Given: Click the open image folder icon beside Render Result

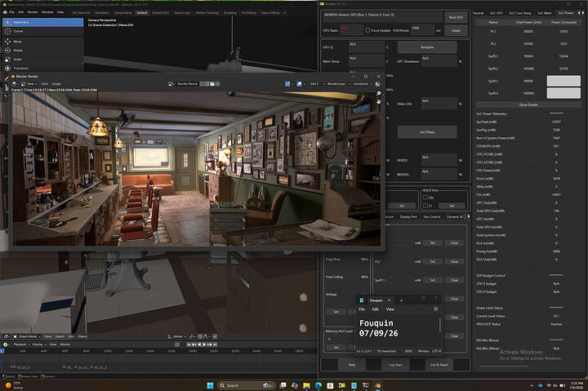Looking at the screenshot, I should click(x=212, y=84).
